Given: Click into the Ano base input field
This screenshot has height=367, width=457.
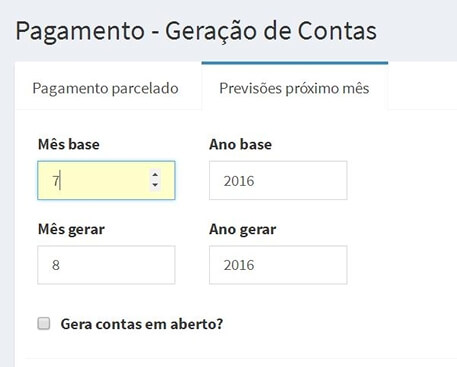Looking at the screenshot, I should pos(278,180).
